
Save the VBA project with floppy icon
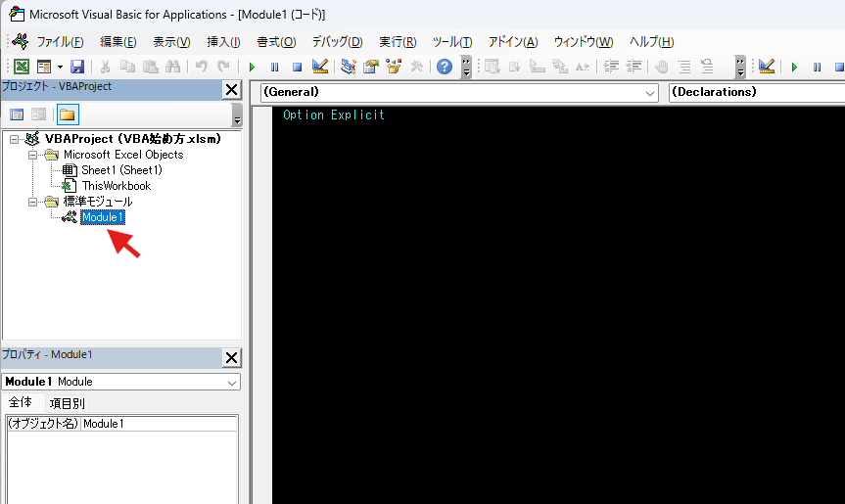pos(77,67)
